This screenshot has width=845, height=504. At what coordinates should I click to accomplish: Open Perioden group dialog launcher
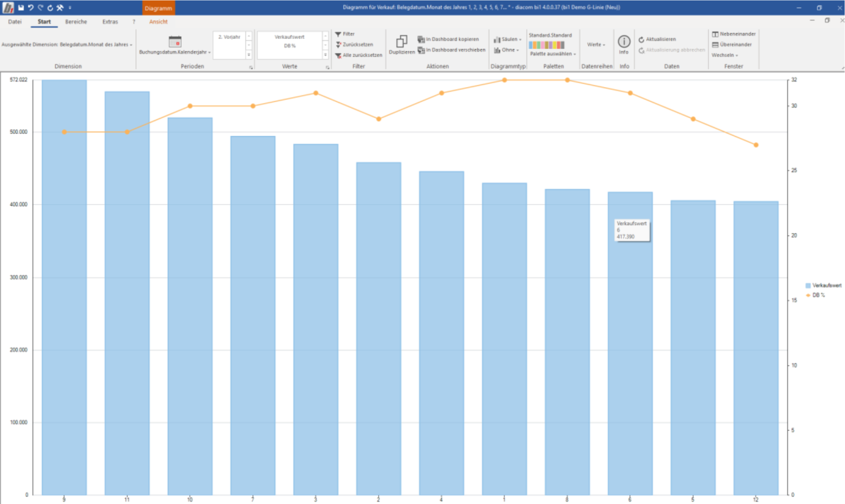tap(251, 67)
